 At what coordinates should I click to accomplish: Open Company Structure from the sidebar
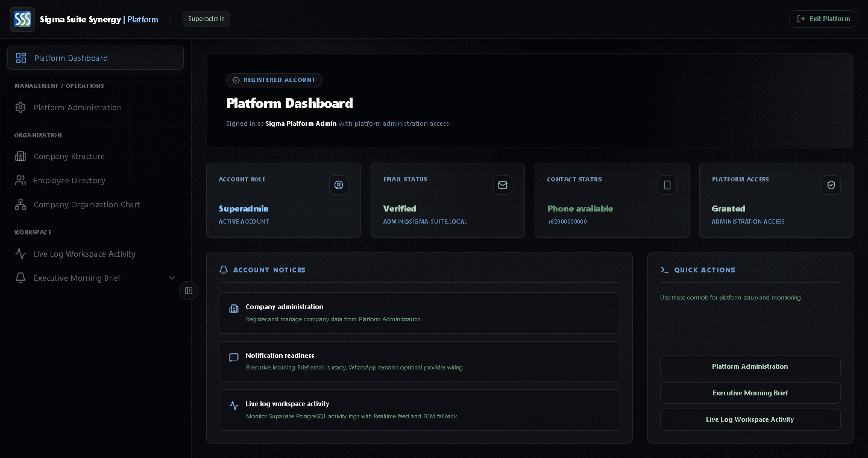pos(95,156)
